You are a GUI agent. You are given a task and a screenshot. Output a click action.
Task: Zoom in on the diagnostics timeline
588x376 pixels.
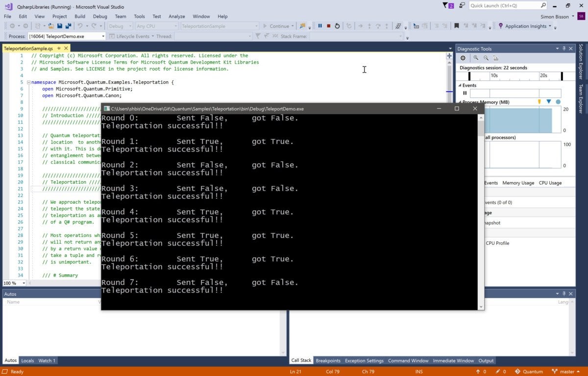coord(476,58)
